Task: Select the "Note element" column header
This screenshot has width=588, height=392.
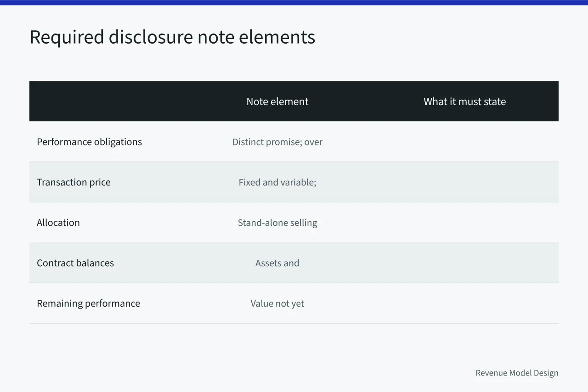Action: pos(277,101)
